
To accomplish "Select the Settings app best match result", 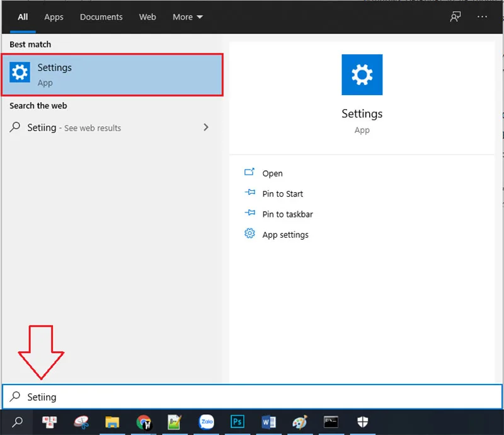I will (x=112, y=74).
